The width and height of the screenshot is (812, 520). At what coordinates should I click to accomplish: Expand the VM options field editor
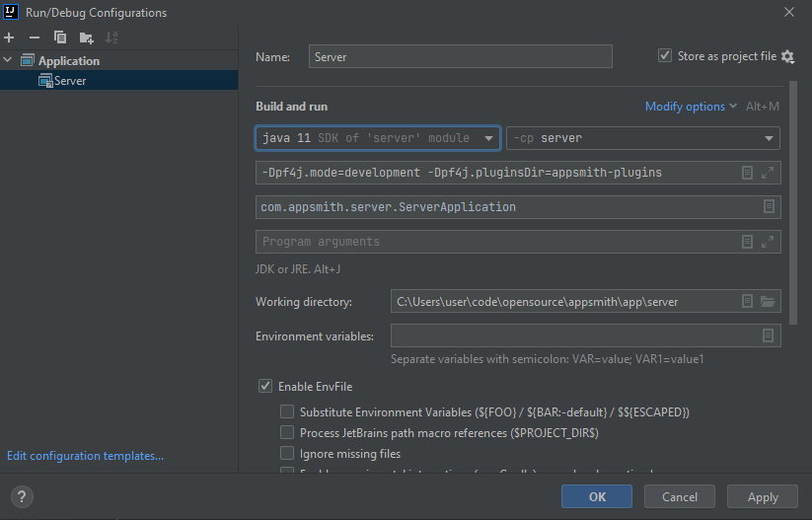pos(768,173)
